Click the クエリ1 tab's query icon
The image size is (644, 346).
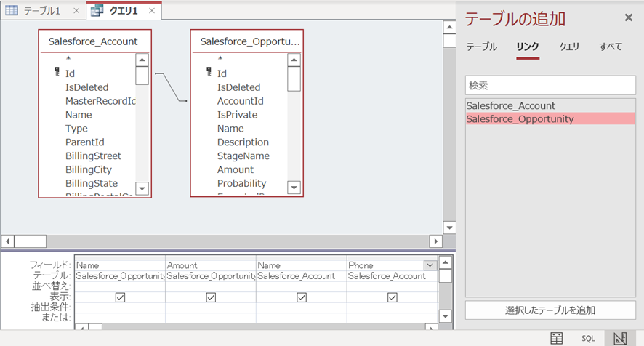[97, 11]
